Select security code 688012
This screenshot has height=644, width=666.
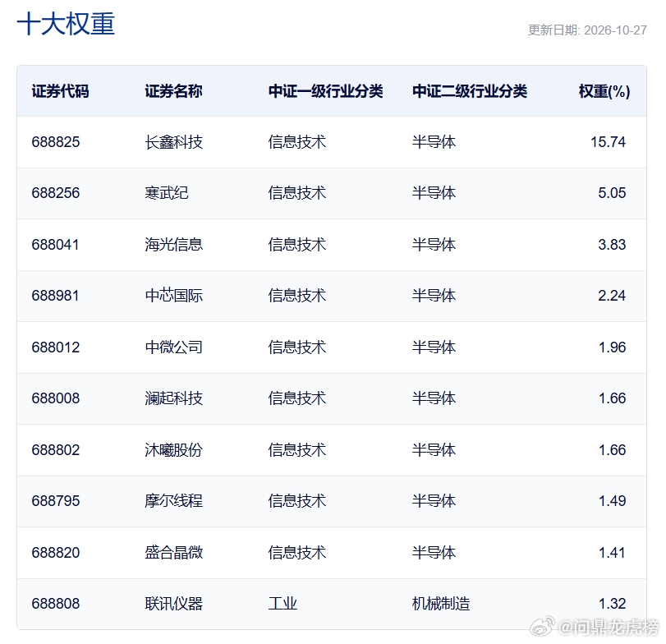[x=56, y=347]
